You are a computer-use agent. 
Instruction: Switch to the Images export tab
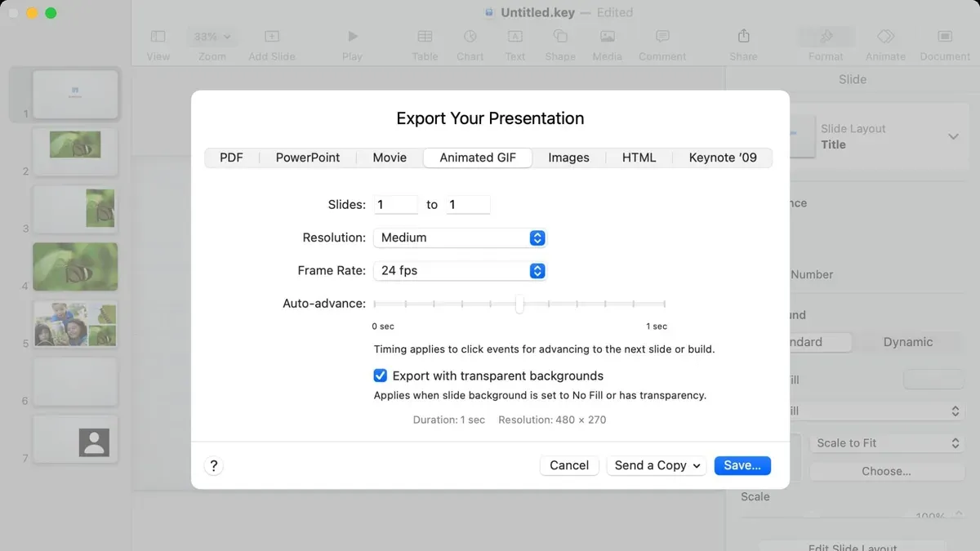point(568,158)
